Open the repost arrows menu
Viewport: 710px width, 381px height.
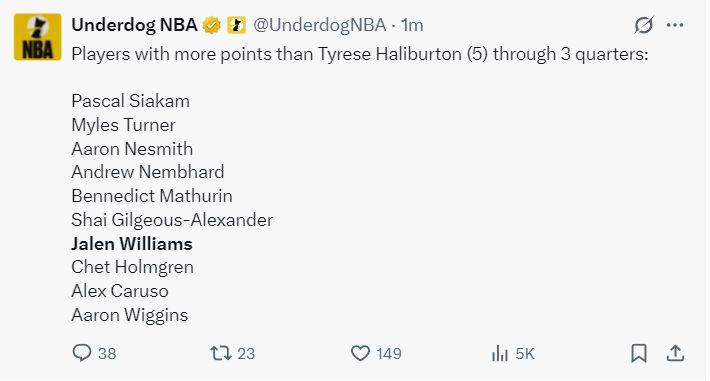coord(221,353)
